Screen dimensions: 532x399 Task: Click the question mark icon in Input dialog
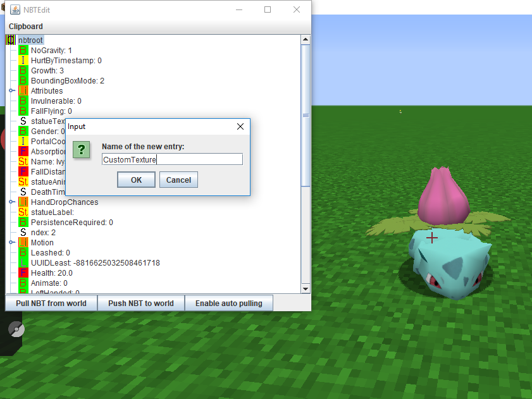82,150
